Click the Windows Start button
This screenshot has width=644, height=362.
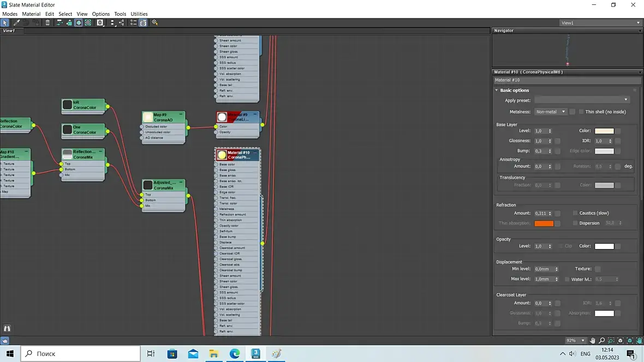pyautogui.click(x=10, y=353)
